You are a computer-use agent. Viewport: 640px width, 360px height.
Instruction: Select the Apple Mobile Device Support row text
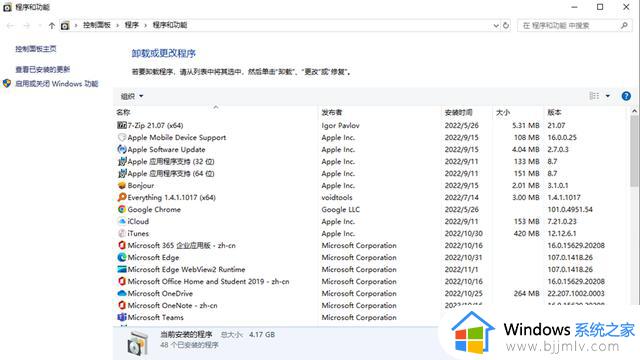177,138
